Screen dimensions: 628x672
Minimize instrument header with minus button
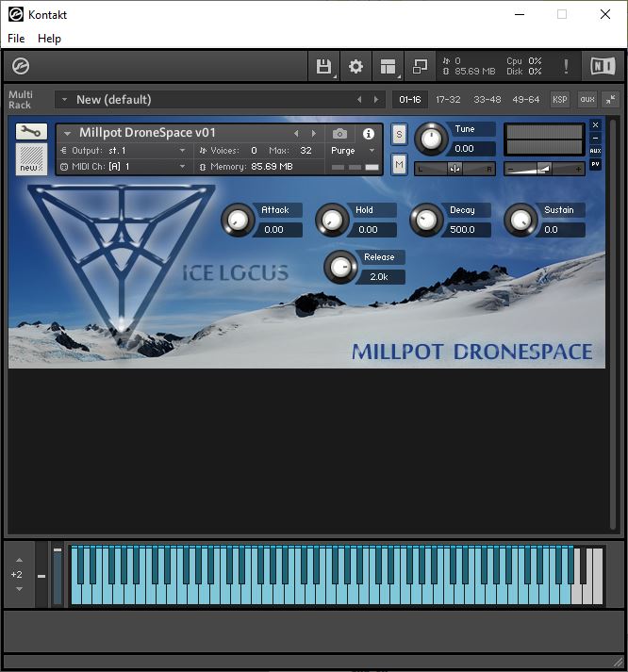pos(595,138)
